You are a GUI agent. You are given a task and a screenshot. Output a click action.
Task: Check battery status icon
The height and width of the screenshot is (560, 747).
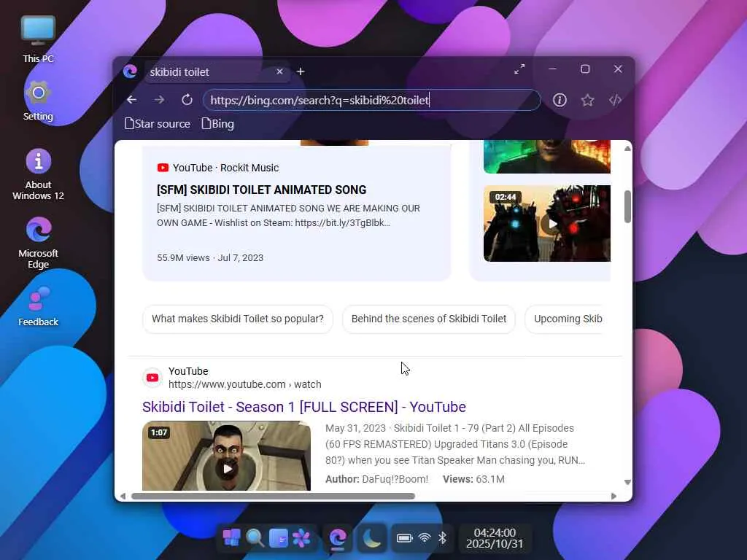click(x=404, y=538)
